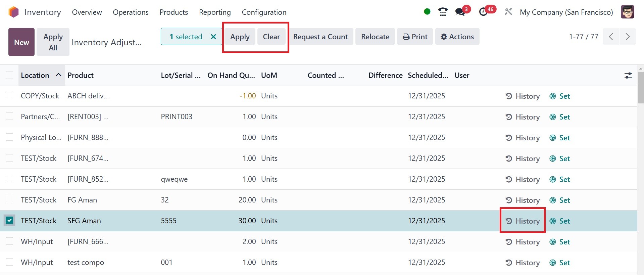The height and width of the screenshot is (275, 644).
Task: Tick the FG Aman row checkbox
Action: (9, 200)
